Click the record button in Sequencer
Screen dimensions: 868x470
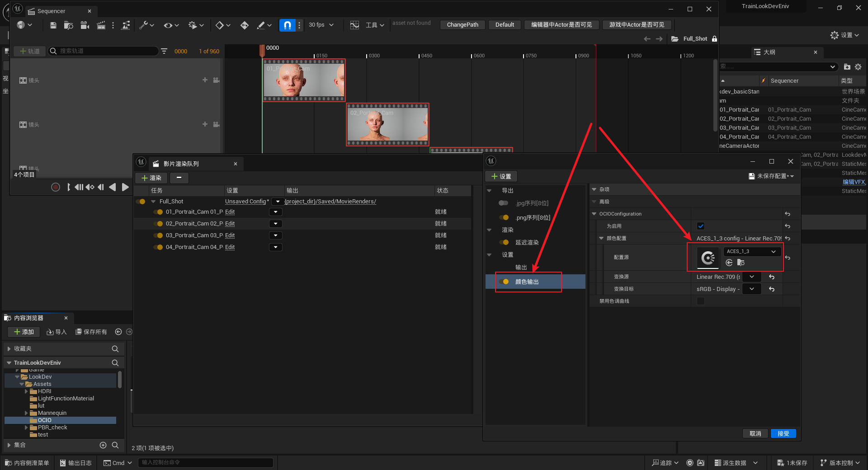(56, 187)
